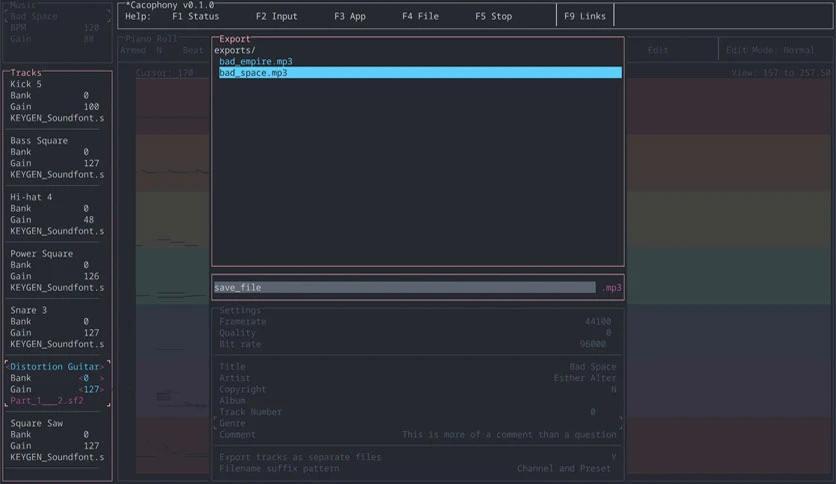Click the Bad Space title value

[x=592, y=367]
